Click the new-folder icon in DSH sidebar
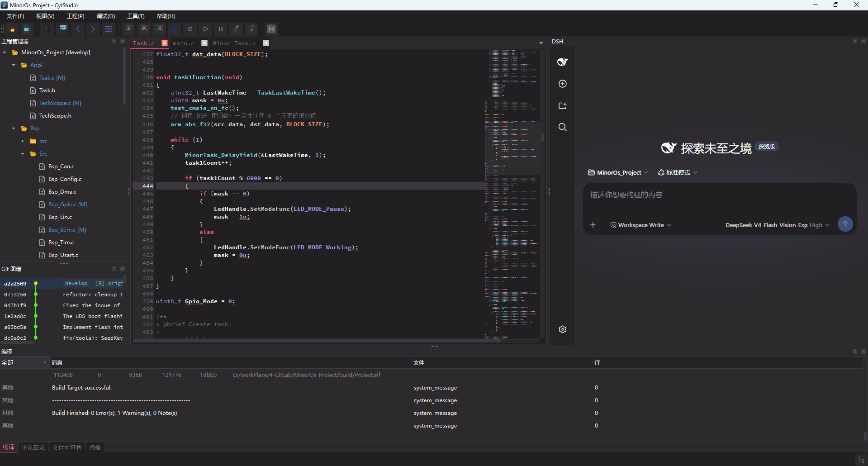 [563, 105]
